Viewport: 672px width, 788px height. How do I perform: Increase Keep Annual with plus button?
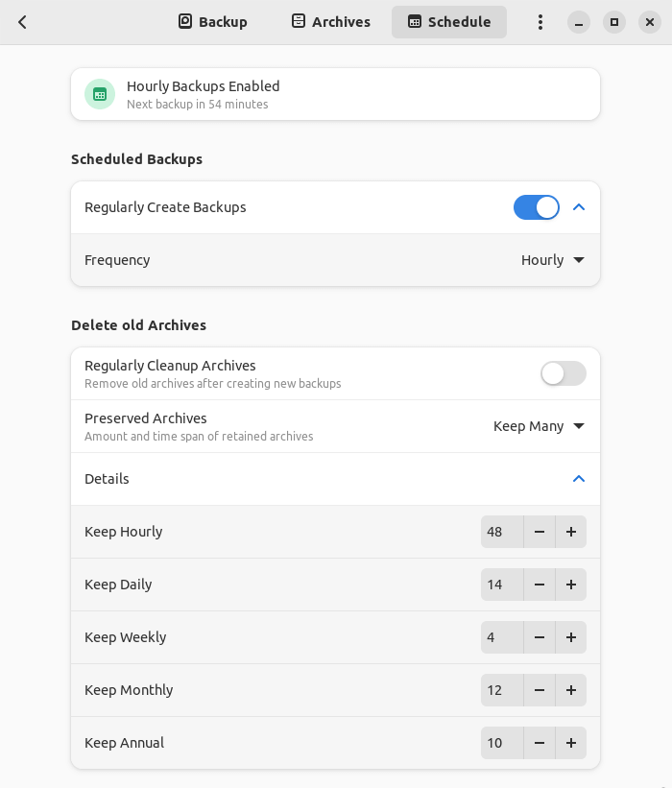[x=571, y=743]
